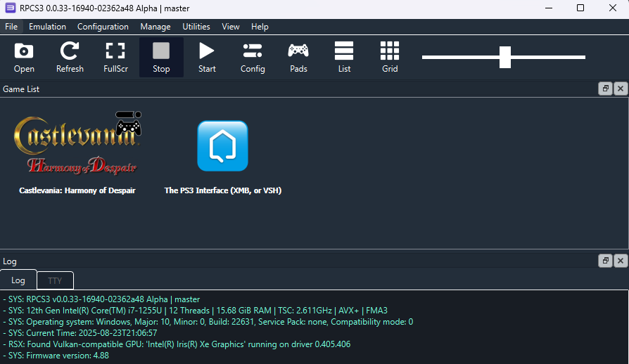Image resolution: width=629 pixels, height=364 pixels.
Task: Close the Log panel
Action: pyautogui.click(x=620, y=261)
